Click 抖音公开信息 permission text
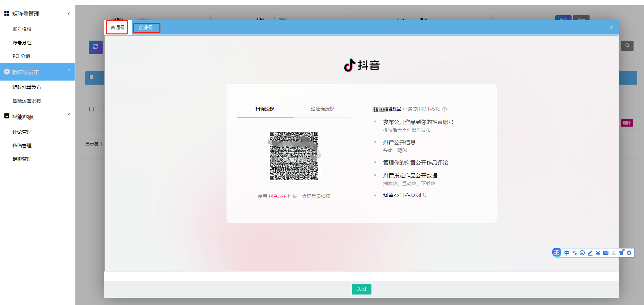 [x=399, y=142]
